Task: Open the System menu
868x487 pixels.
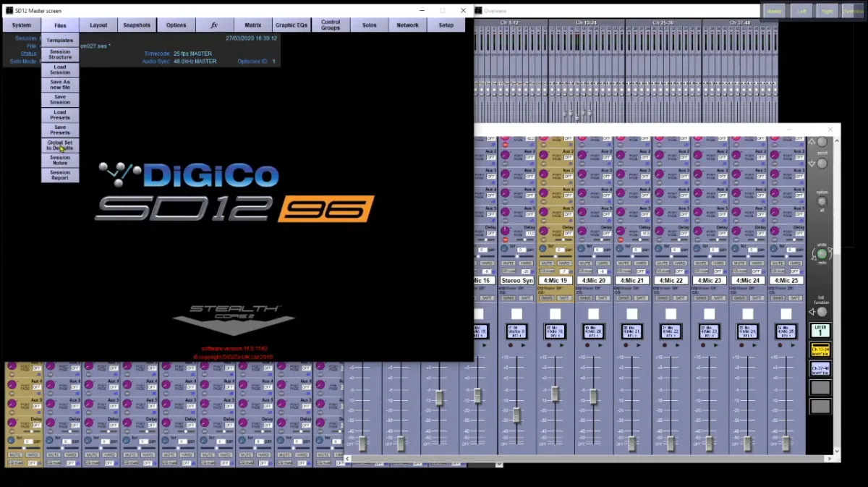Action: 22,25
